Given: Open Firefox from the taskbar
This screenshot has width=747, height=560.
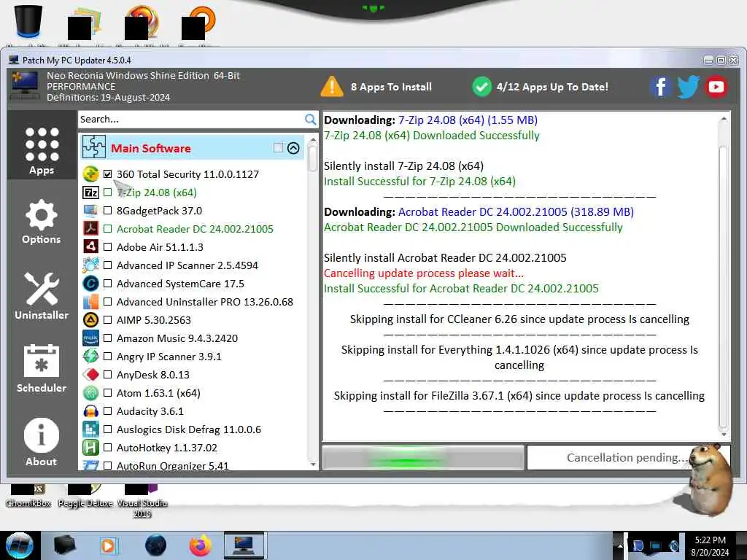Looking at the screenshot, I should (200, 545).
